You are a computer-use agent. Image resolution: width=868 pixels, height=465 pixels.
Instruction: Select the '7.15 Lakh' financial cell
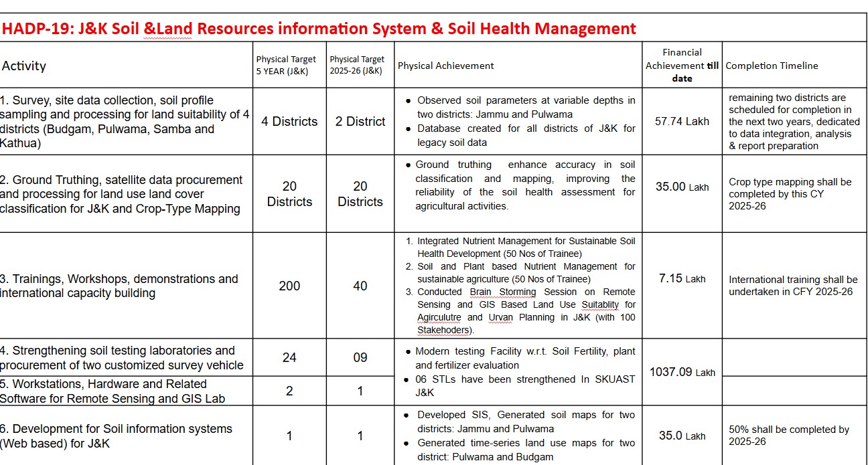(x=682, y=278)
